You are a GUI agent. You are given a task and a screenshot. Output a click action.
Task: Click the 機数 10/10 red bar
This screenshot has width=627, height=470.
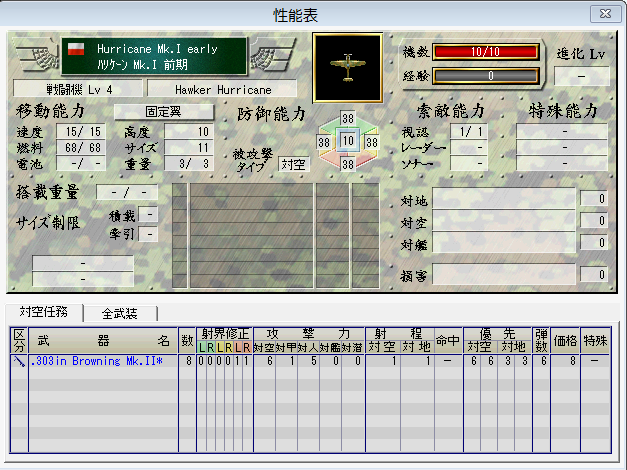pyautogui.click(x=485, y=52)
